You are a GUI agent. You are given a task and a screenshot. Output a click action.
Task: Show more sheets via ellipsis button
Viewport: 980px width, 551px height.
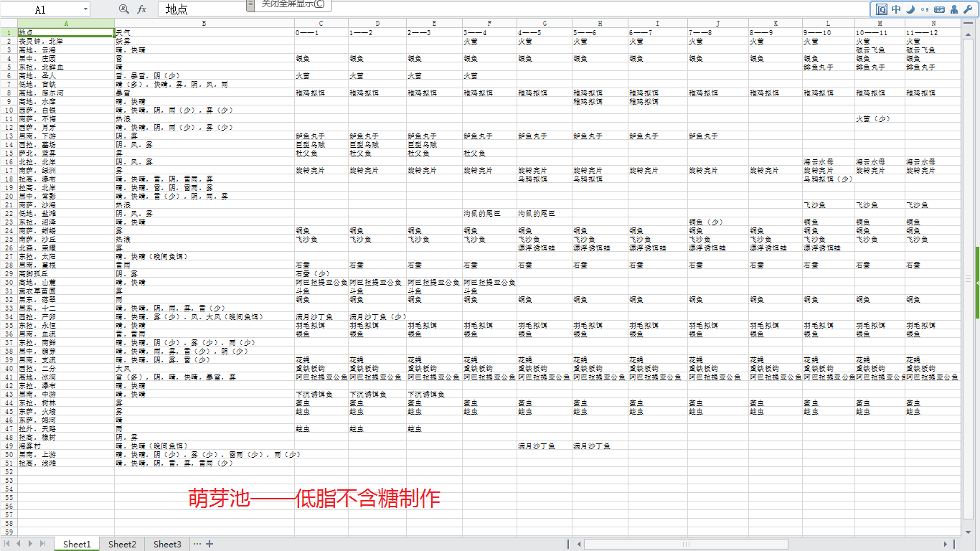point(197,544)
